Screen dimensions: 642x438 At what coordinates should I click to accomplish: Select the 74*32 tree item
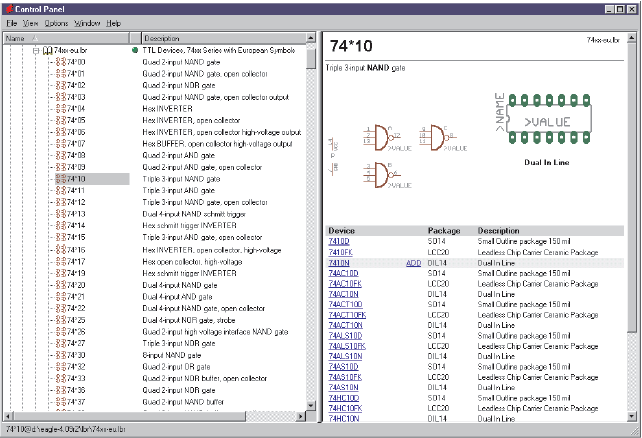click(x=76, y=367)
